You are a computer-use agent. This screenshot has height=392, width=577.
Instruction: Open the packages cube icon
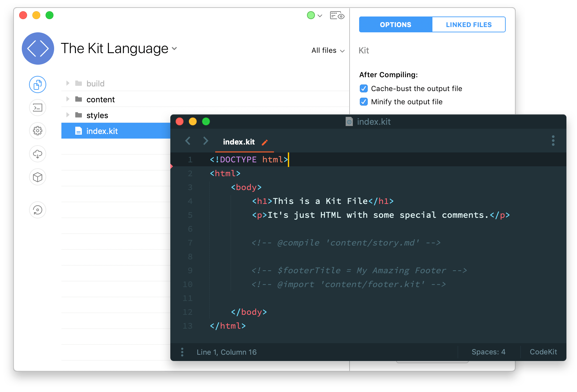(38, 177)
